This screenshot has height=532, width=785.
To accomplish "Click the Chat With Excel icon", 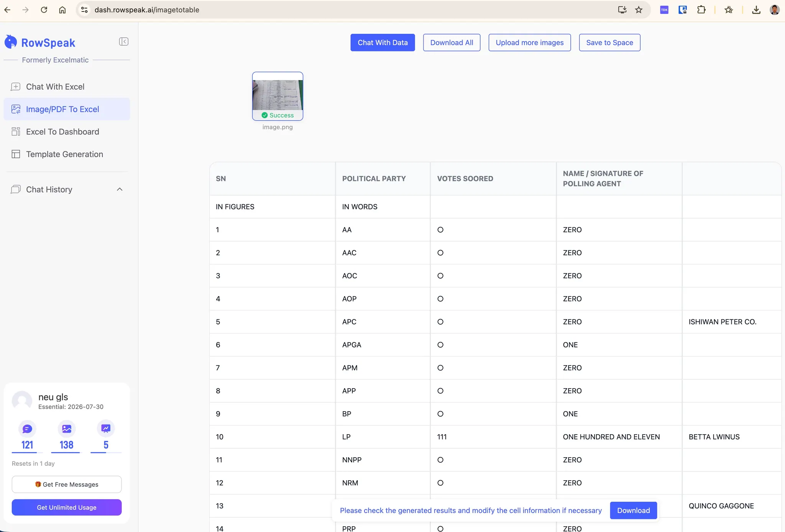I will (x=16, y=87).
